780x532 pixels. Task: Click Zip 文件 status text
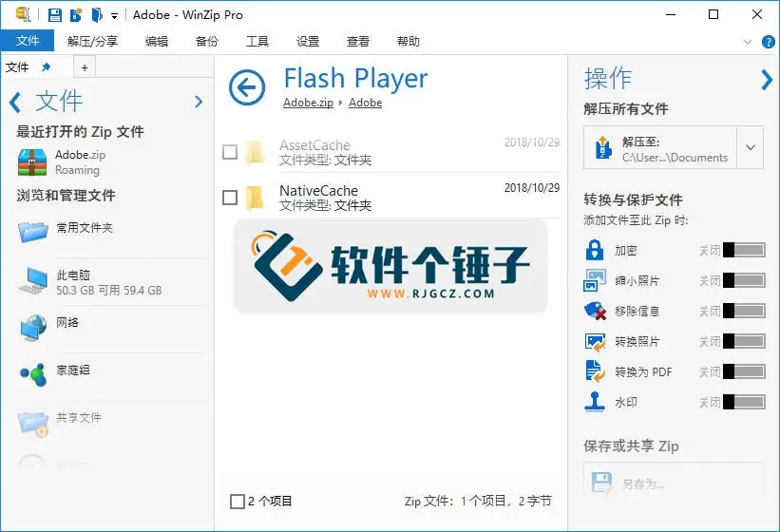pos(478,502)
